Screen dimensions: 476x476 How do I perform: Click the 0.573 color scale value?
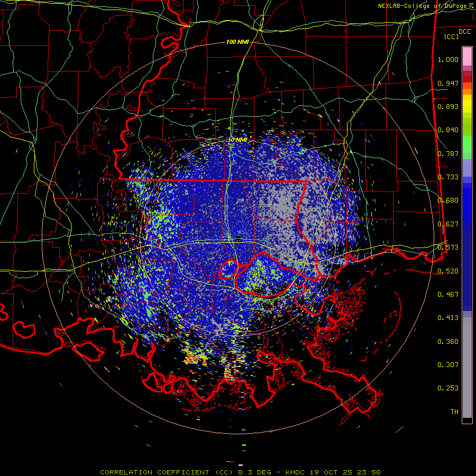(x=448, y=248)
